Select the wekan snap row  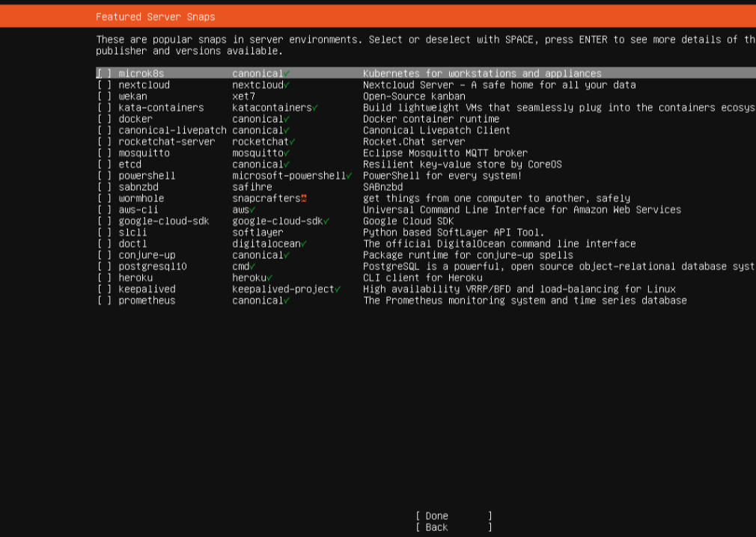(132, 96)
